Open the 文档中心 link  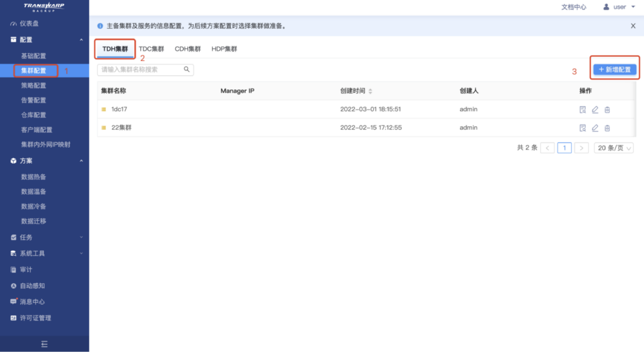(x=573, y=7)
